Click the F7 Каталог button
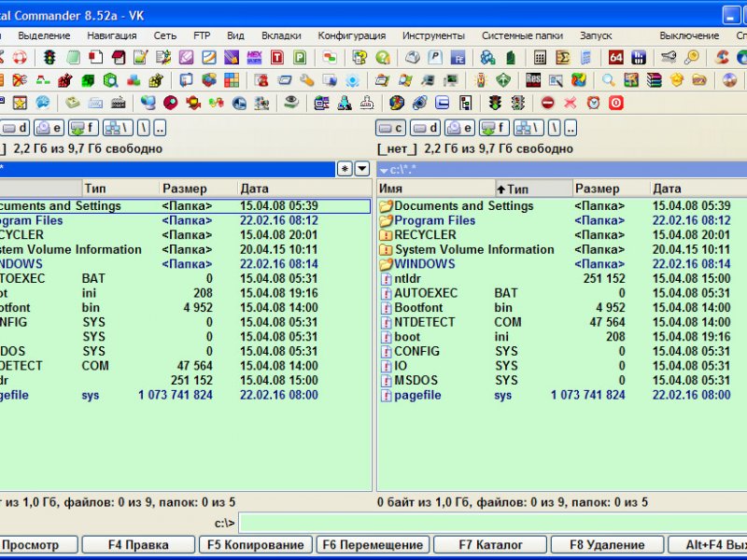Image resolution: width=747 pixels, height=560 pixels. pyautogui.click(x=490, y=545)
